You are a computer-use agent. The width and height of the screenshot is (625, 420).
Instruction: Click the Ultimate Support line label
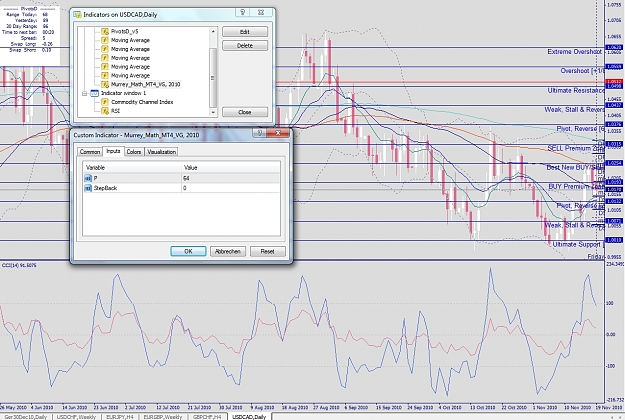[576, 244]
